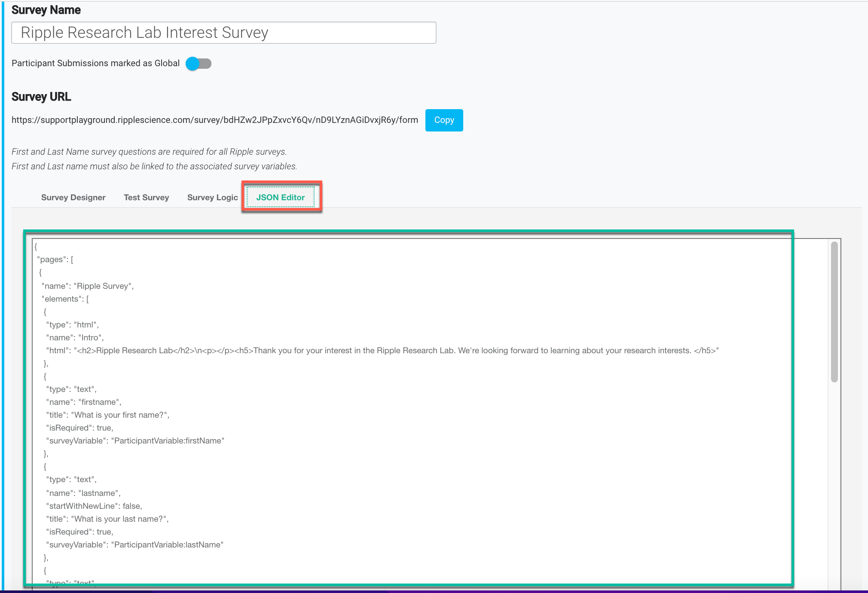Click the "type": "html" line
Viewport: 868px width, 593px height.
tap(72, 325)
